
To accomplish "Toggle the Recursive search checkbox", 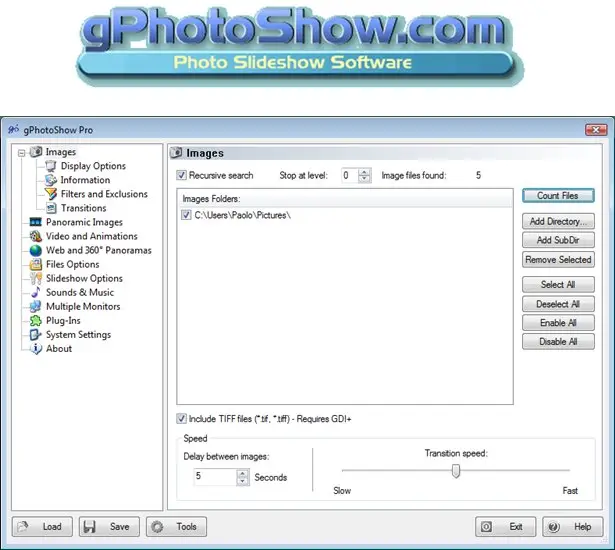I will (x=181, y=175).
